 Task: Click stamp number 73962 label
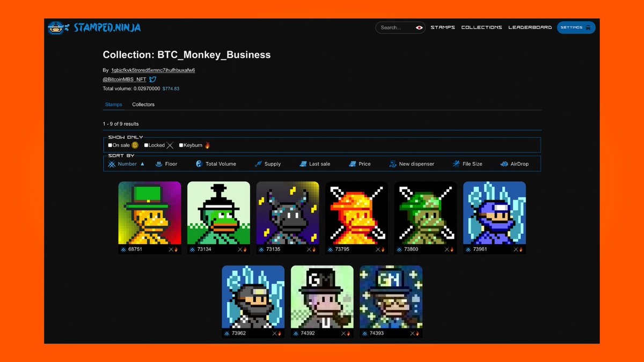[239, 333]
